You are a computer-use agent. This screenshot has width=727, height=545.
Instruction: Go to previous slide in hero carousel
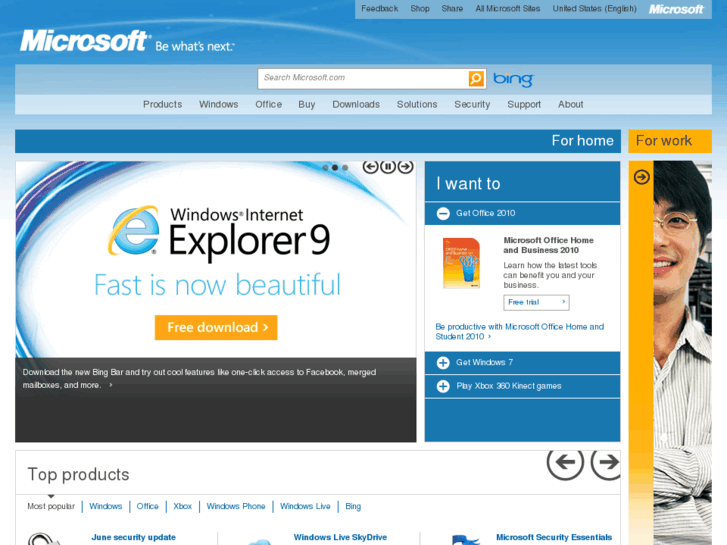pyautogui.click(x=370, y=167)
